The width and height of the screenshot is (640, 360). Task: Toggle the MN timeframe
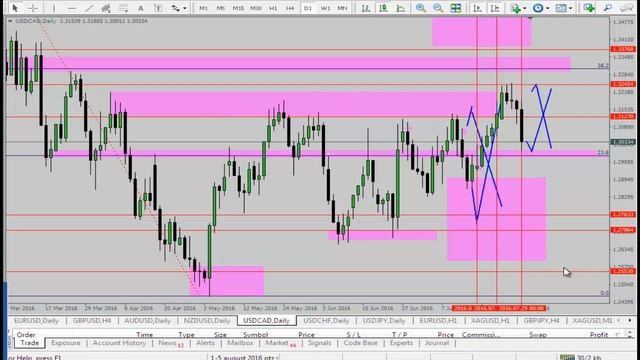[342, 8]
